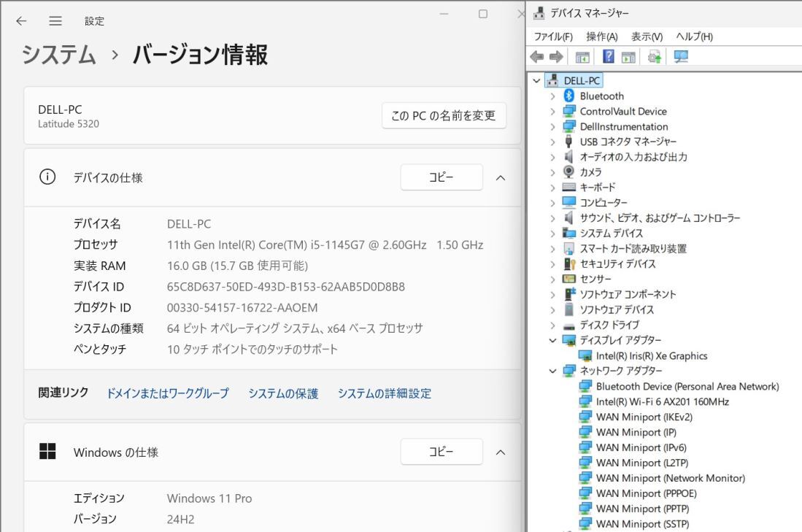Open the ファイル(F) menu
The image size is (802, 532).
(x=553, y=36)
